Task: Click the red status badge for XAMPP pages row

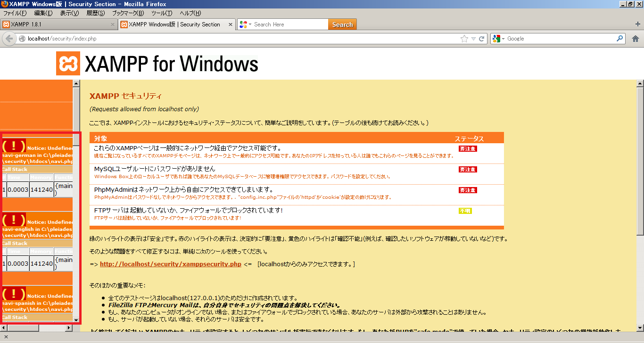Action: pos(468,149)
